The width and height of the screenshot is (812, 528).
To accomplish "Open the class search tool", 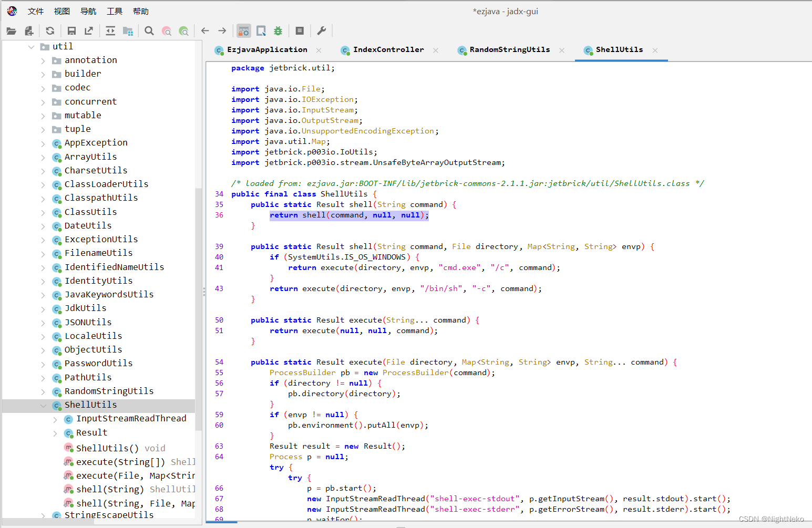I will click(x=167, y=30).
